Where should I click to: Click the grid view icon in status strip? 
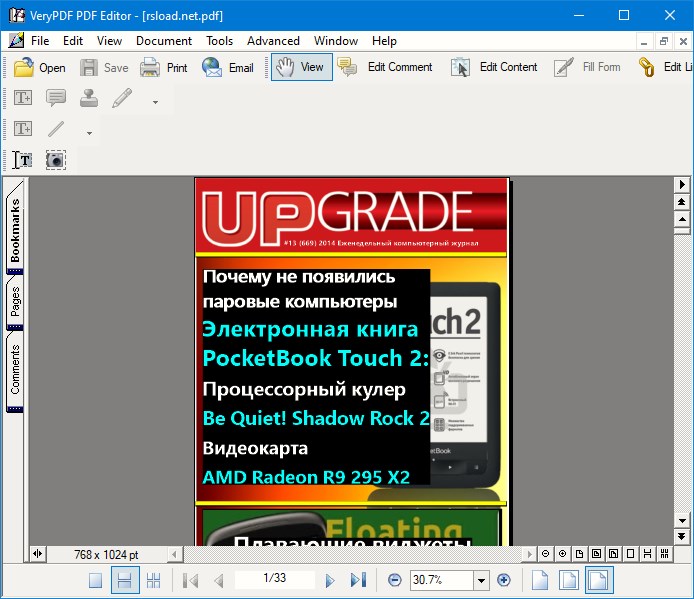[x=664, y=553]
